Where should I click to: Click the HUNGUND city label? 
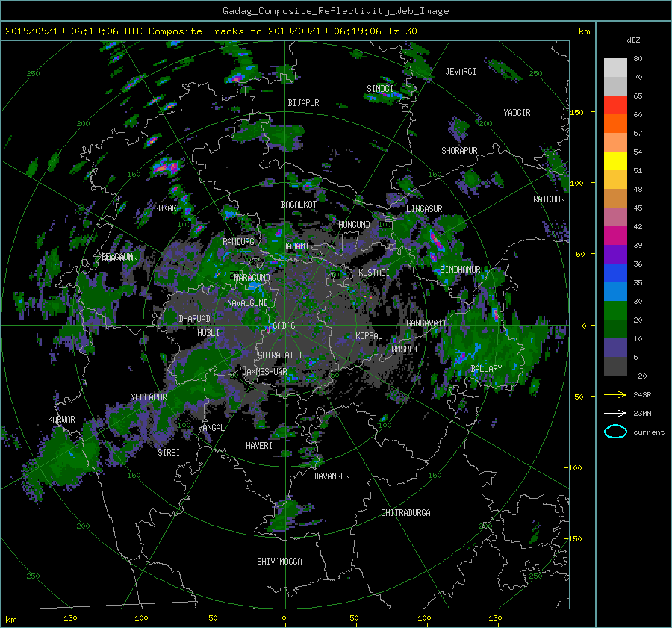click(x=354, y=225)
